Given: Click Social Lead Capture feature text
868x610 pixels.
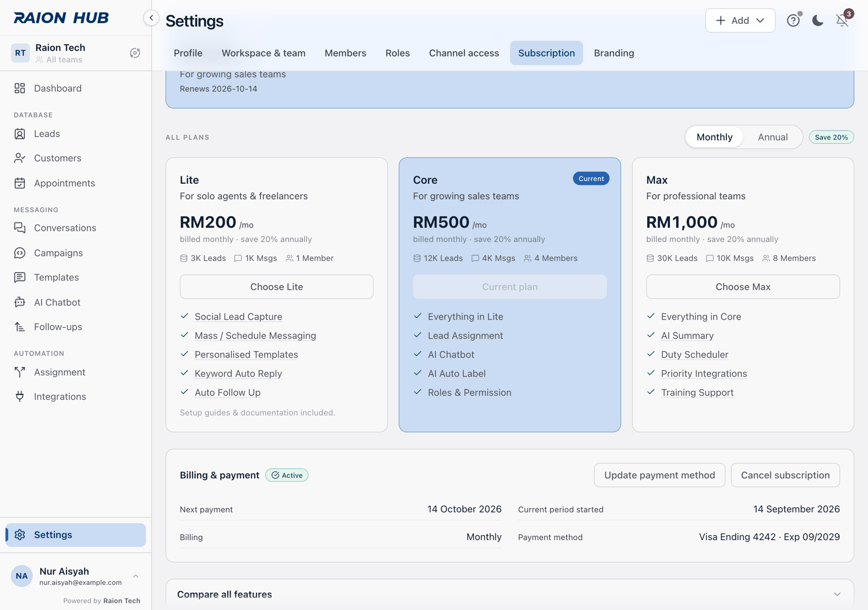Looking at the screenshot, I should (x=238, y=317).
